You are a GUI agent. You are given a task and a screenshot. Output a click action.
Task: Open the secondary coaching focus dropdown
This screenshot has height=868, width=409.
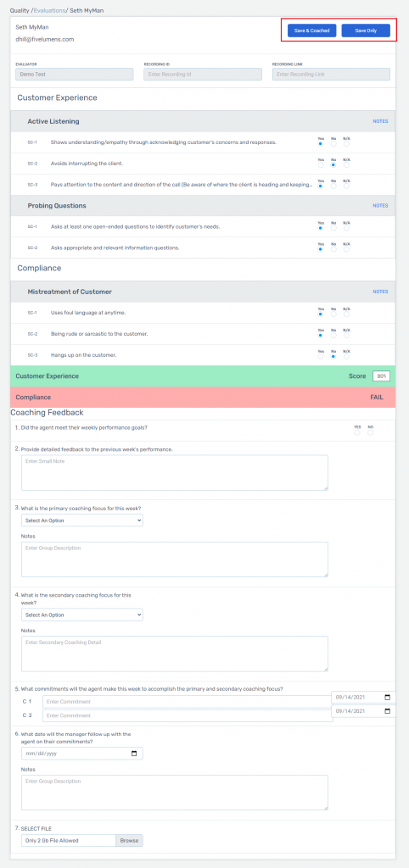pyautogui.click(x=82, y=615)
